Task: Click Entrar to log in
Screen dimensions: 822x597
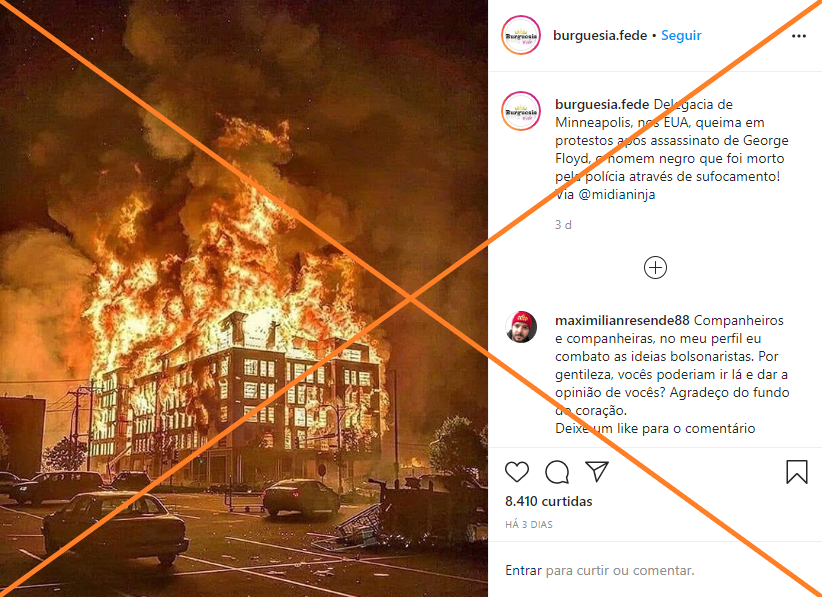Action: (523, 570)
